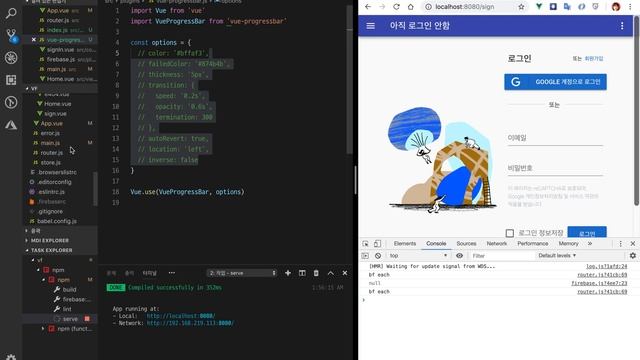
Task: Open the Debug view in the activity bar
Action: pyautogui.click(x=11, y=58)
